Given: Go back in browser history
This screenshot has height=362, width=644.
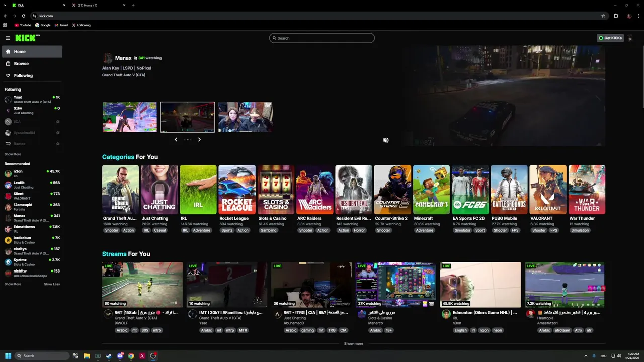Looking at the screenshot, I should pyautogui.click(x=6, y=16).
